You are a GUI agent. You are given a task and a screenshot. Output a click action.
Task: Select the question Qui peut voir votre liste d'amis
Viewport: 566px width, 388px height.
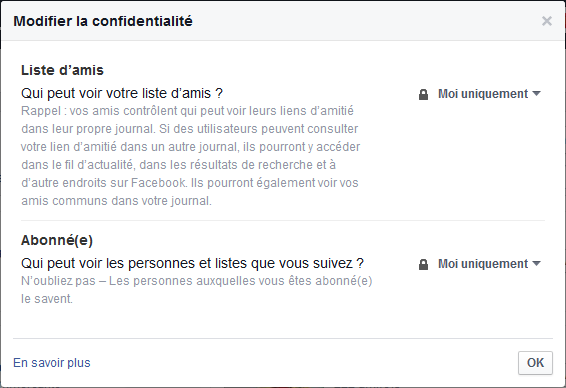pos(122,93)
